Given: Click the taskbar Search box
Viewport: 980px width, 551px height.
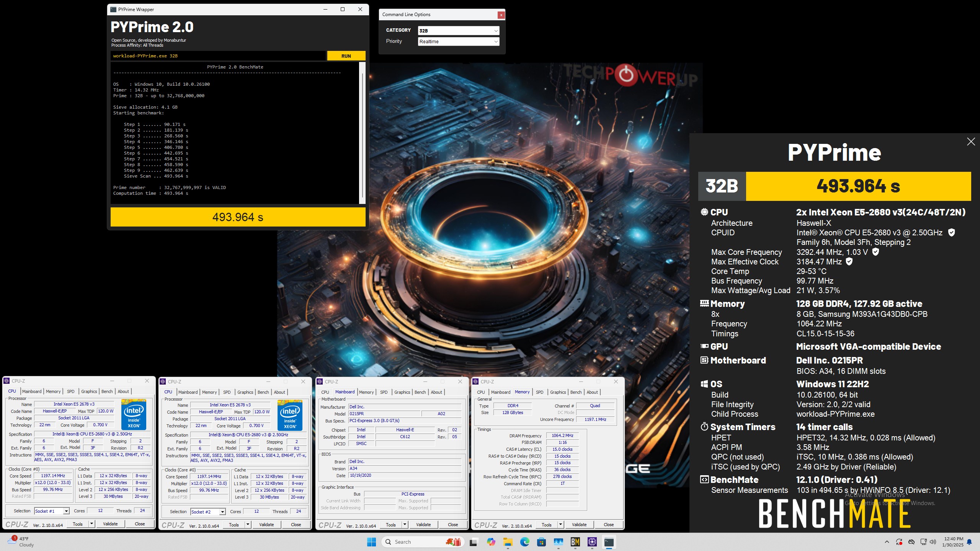Looking at the screenshot, I should point(423,542).
